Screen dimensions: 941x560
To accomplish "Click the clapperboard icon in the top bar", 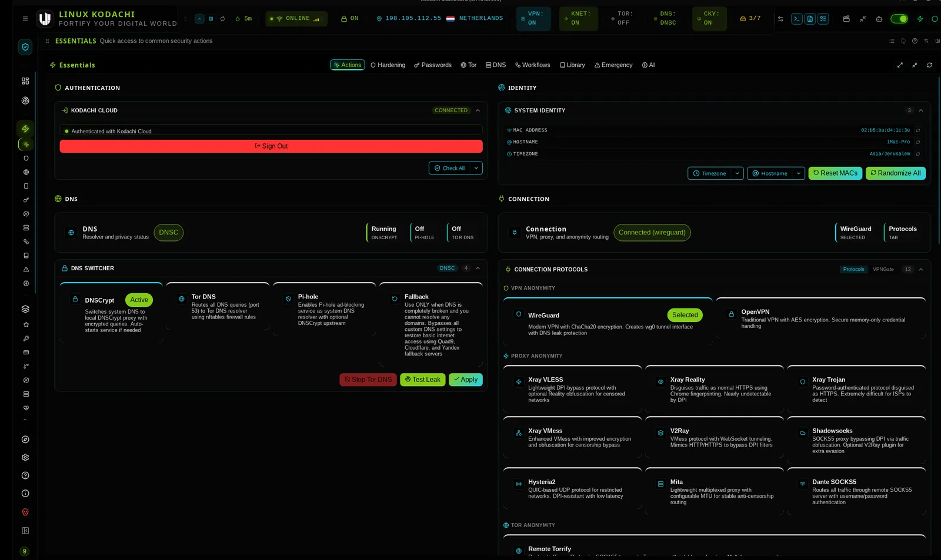I will coord(846,19).
